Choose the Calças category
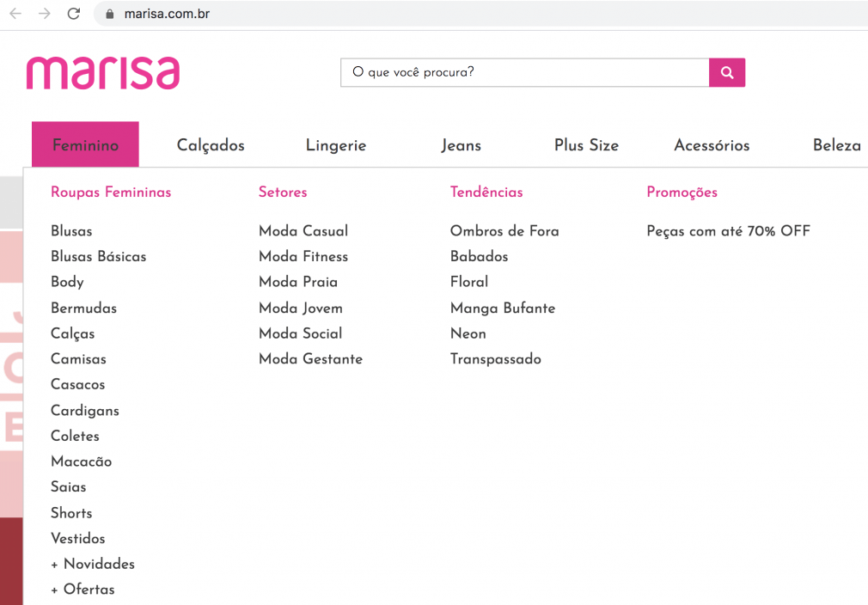Viewport: 868px width, 605px height. tap(72, 333)
